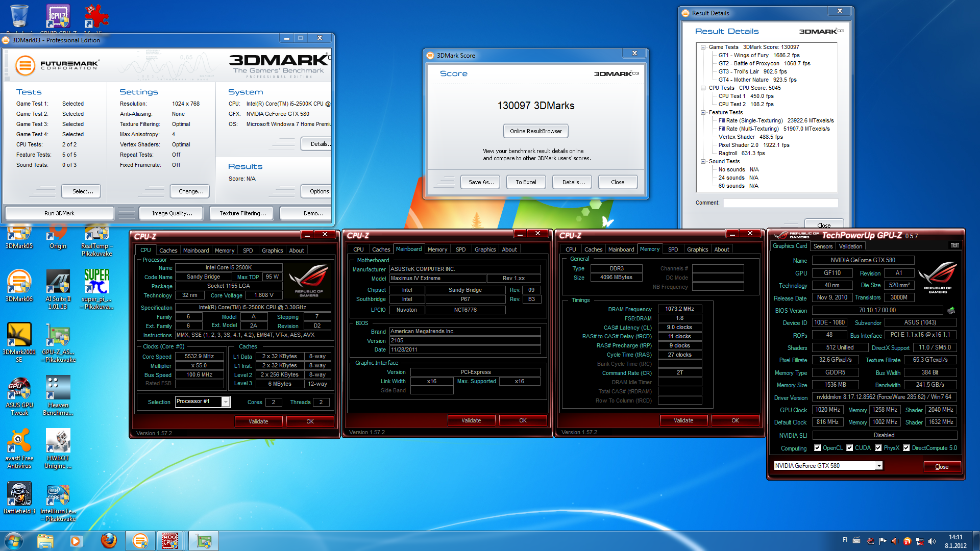Open the Heaven Benchmark desktop shortcut
980x551 pixels.
click(x=58, y=396)
